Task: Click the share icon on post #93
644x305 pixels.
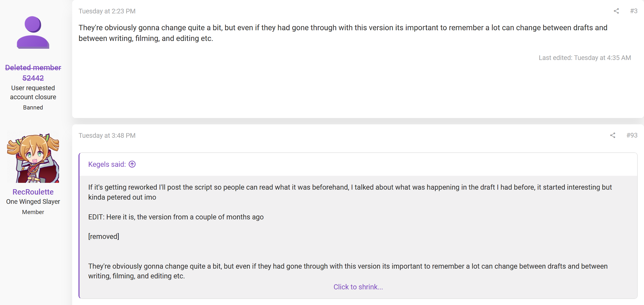Action: point(613,135)
